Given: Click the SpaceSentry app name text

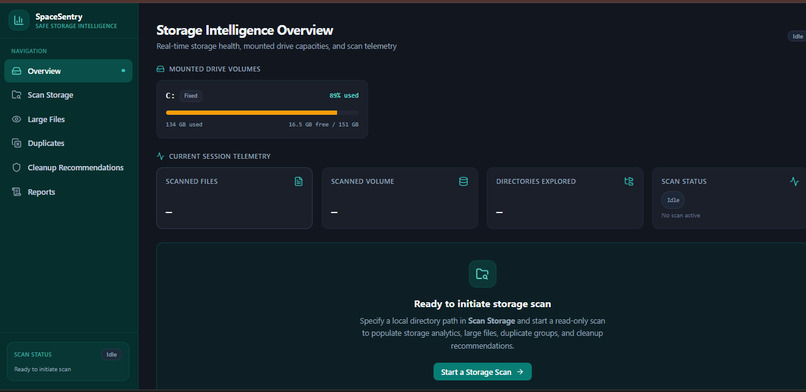Looking at the screenshot, I should click(x=59, y=16).
